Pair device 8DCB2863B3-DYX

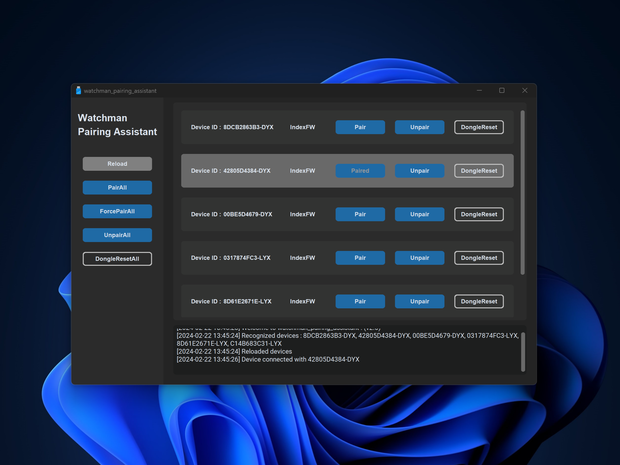pos(360,127)
